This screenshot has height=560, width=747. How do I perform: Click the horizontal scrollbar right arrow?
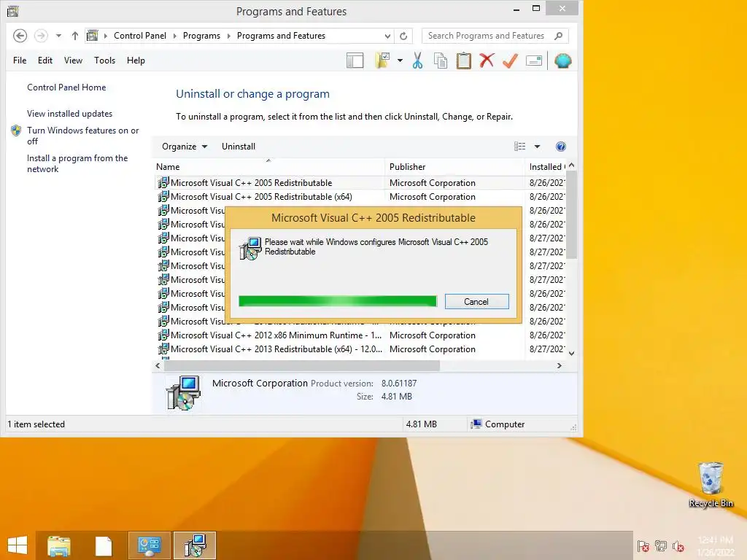click(x=560, y=366)
